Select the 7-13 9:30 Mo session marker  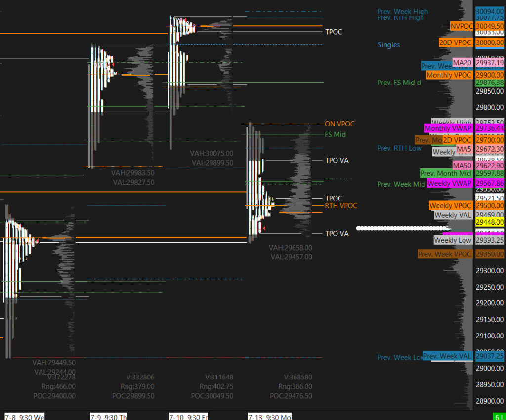click(x=269, y=417)
